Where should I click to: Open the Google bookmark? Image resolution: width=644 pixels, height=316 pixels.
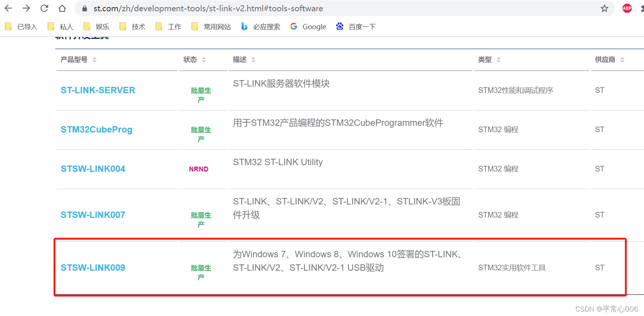tap(308, 27)
